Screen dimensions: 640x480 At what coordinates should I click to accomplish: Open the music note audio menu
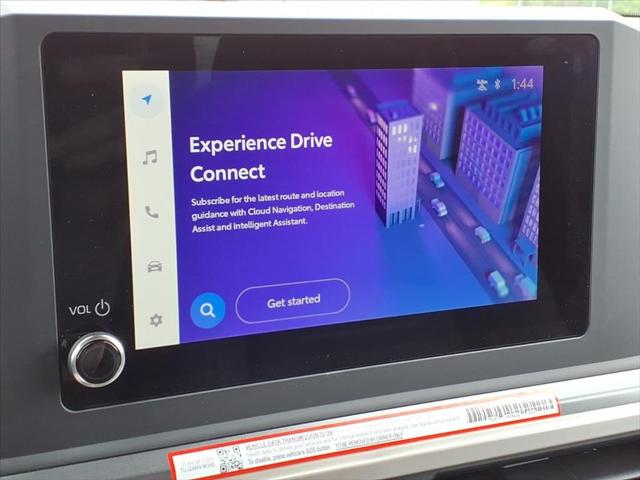click(150, 157)
